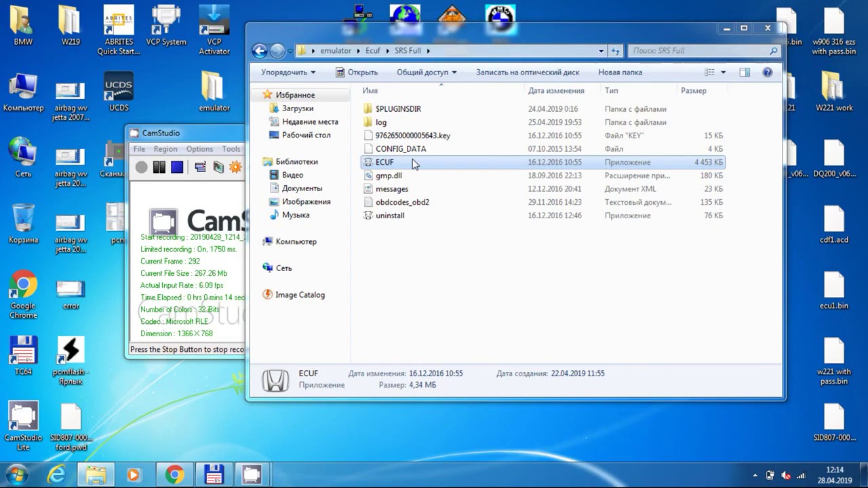The image size is (868, 488).
Task: Select the gmp.dll file
Action: (389, 176)
